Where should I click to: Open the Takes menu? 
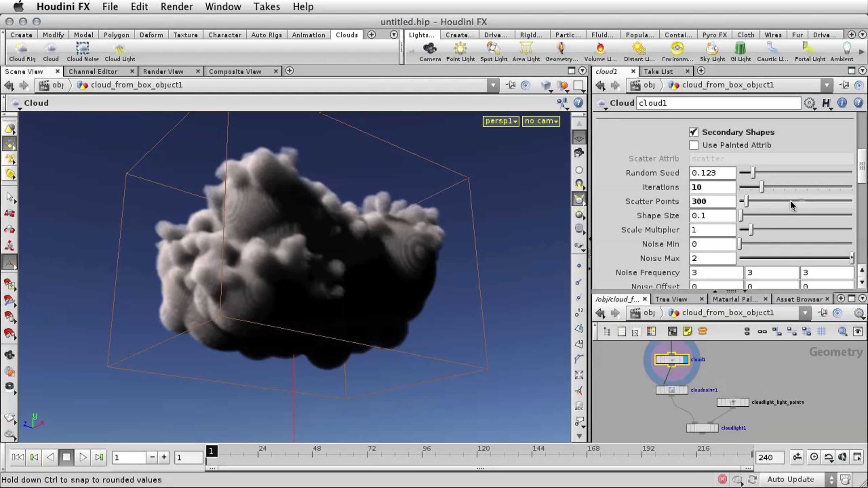(x=267, y=7)
